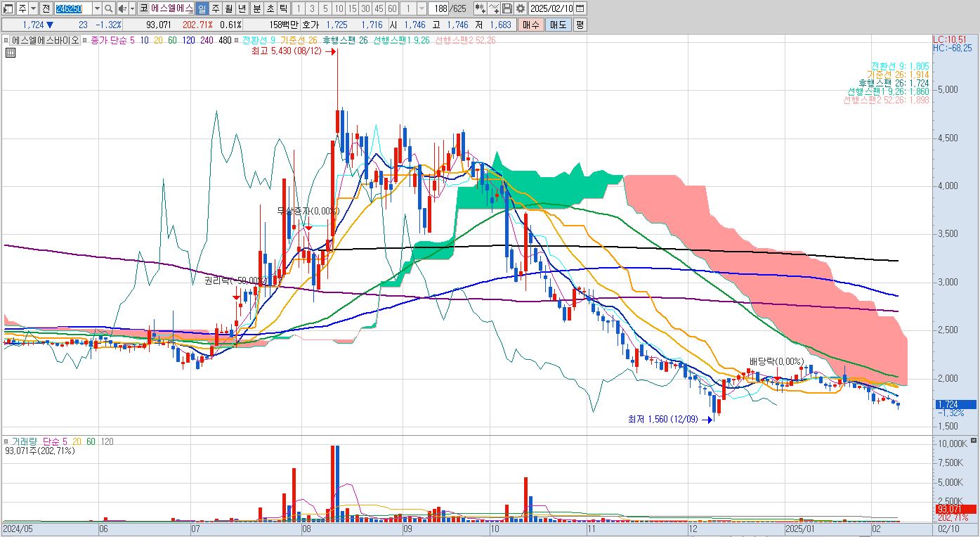Image resolution: width=980 pixels, height=537 pixels.
Task: Click the 2025/02/10 date field
Action: (551, 8)
